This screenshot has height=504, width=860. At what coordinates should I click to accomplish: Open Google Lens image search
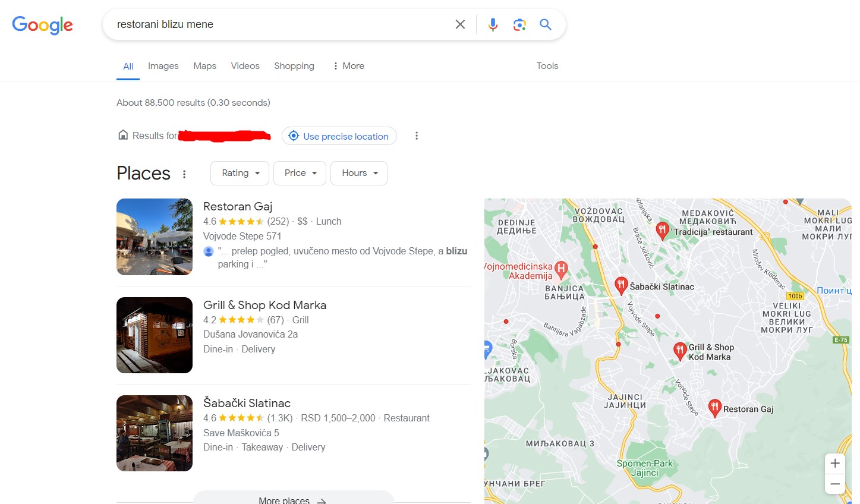click(519, 24)
